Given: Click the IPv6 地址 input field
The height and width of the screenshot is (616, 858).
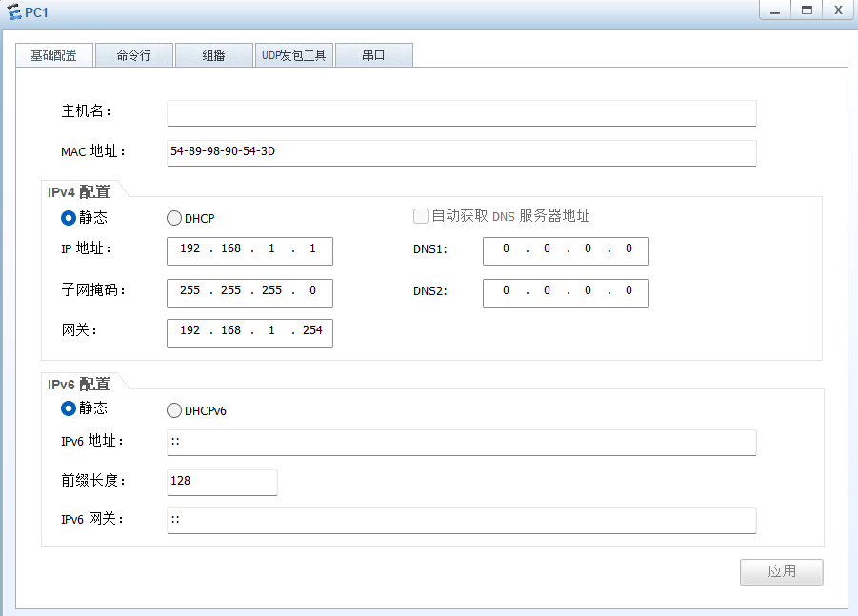Looking at the screenshot, I should (x=461, y=442).
